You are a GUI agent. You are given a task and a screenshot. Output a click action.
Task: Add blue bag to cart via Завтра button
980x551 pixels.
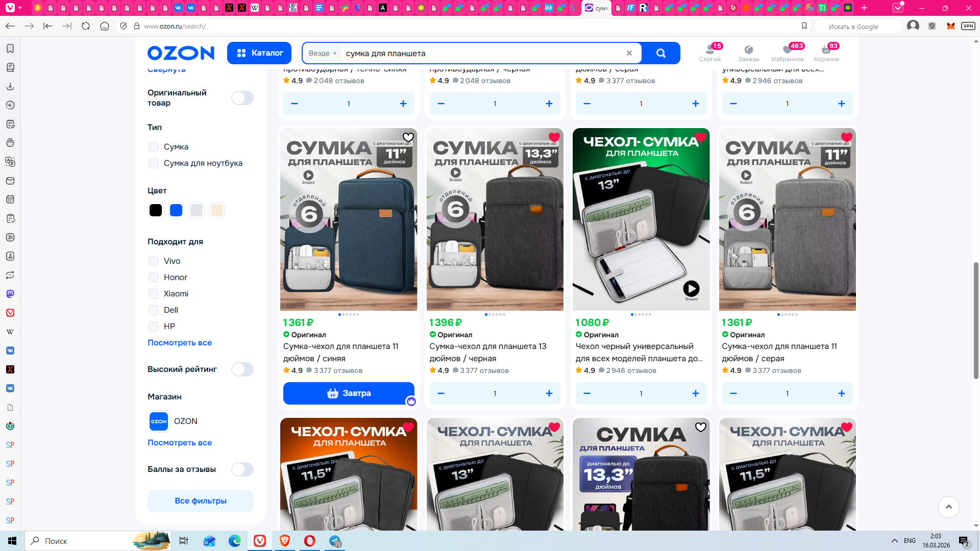pos(349,393)
